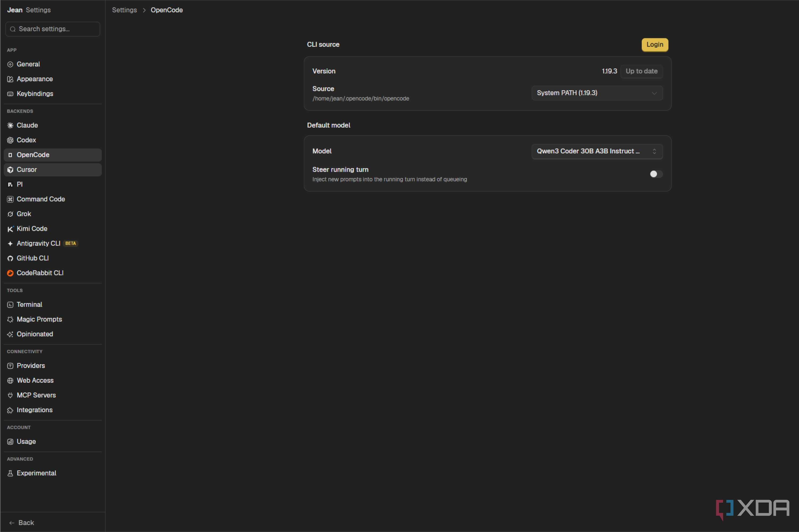Screen dimensions: 799x532
Task: Toggle the Steer running turn switch
Action: 656,174
